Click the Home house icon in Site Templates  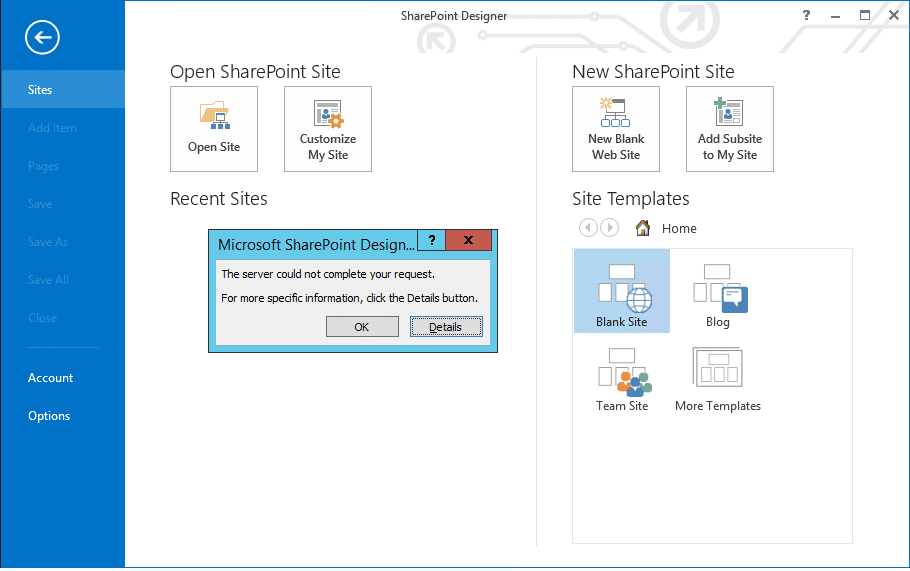[642, 228]
